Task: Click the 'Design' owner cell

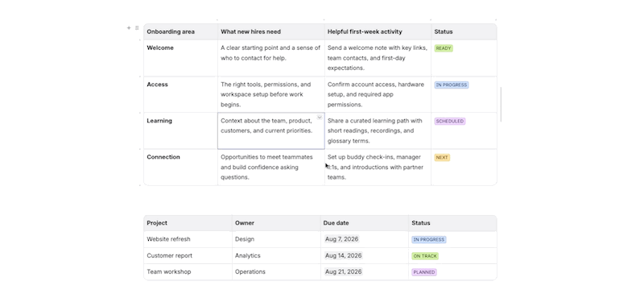Action: 276,239
